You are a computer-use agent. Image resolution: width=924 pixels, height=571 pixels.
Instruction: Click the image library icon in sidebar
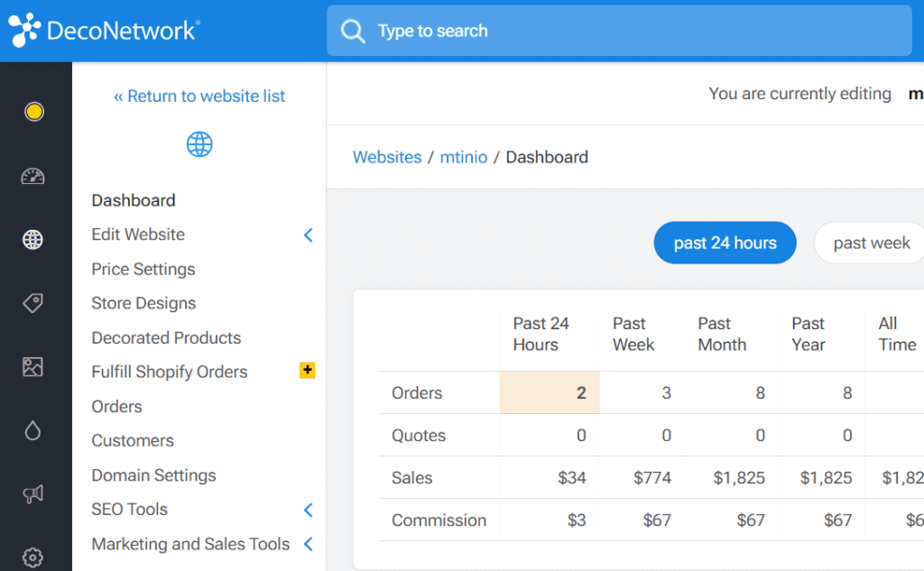point(33,366)
